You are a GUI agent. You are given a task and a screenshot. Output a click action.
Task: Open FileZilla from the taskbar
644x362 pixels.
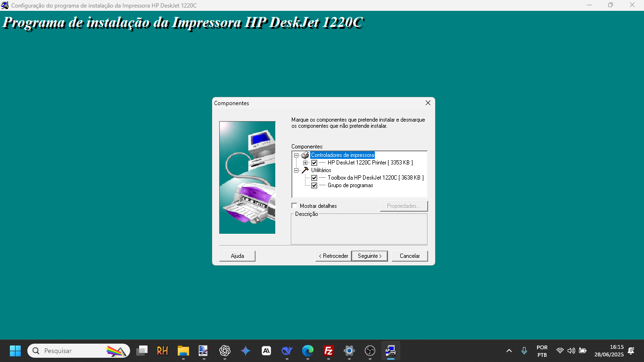click(x=329, y=351)
